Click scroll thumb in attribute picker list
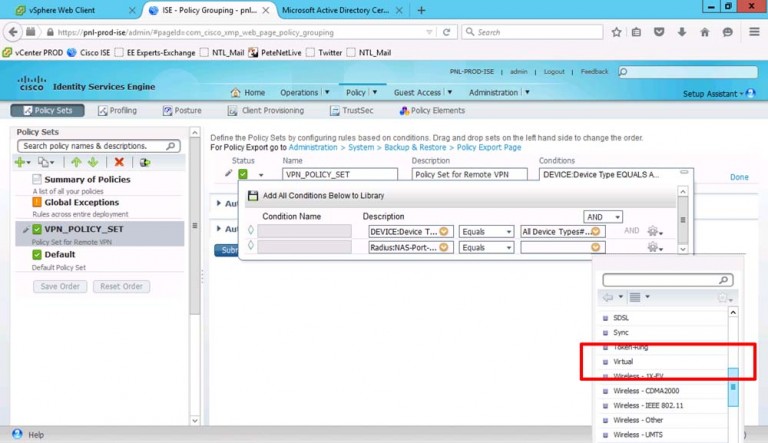The image size is (768, 443). (x=733, y=387)
